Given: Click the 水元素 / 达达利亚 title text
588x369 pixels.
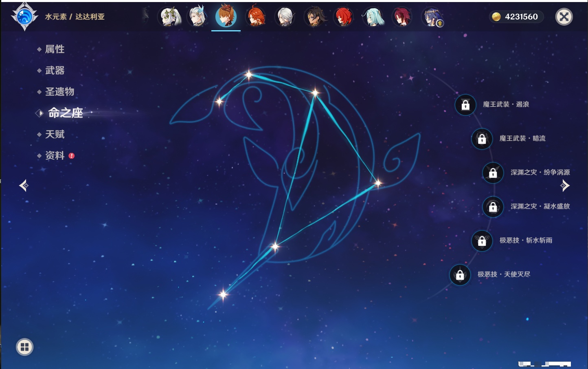Looking at the screenshot, I should coord(75,17).
